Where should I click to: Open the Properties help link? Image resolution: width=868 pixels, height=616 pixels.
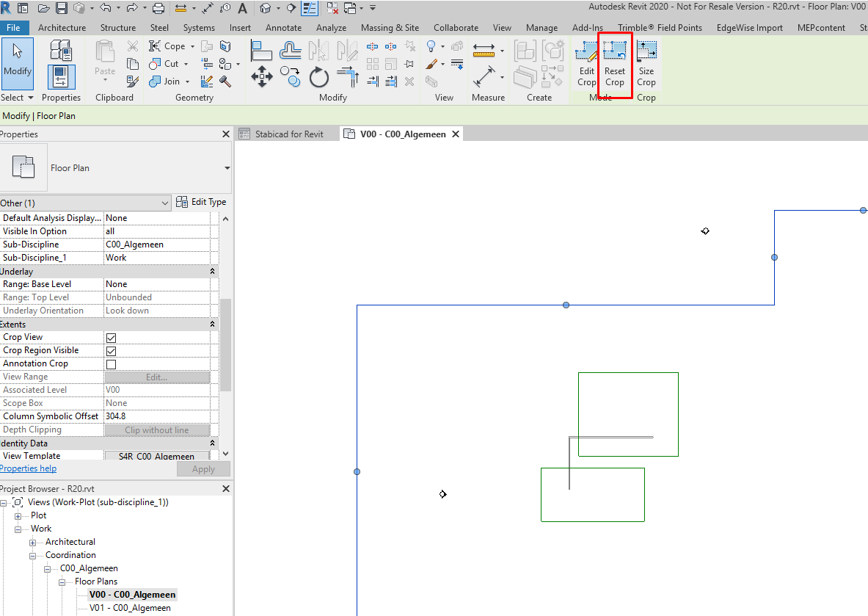click(28, 468)
